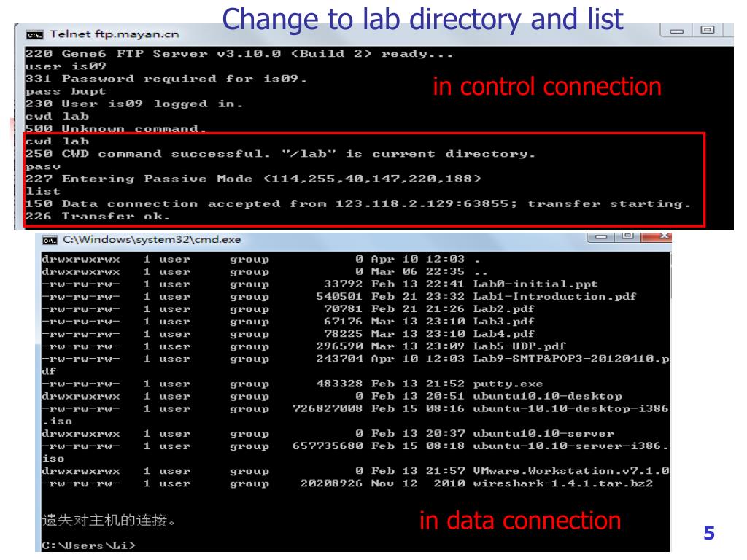The image size is (747, 560).
Task: Click the '331 Password required for is09.' line
Action: coord(166,79)
